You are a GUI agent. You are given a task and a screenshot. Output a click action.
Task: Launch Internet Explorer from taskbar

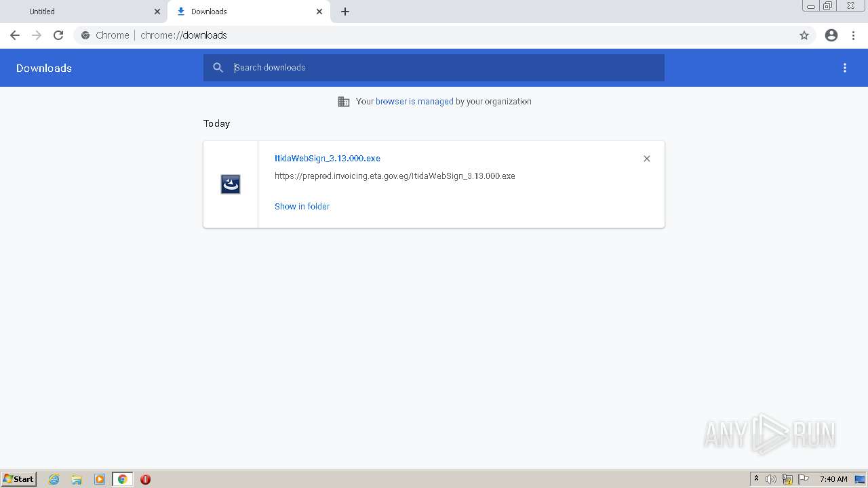(54, 479)
